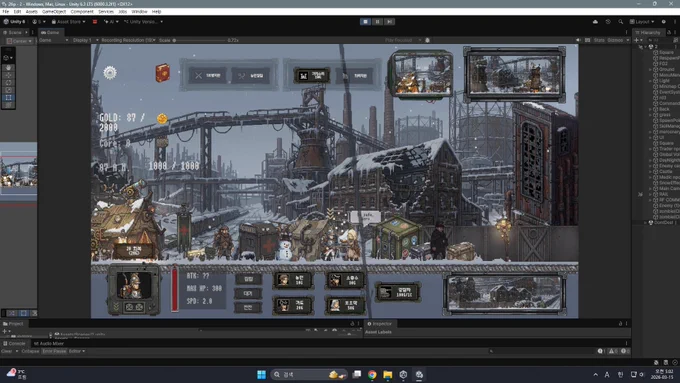Open the Console tab
This screenshot has width=680, height=383.
point(15,344)
